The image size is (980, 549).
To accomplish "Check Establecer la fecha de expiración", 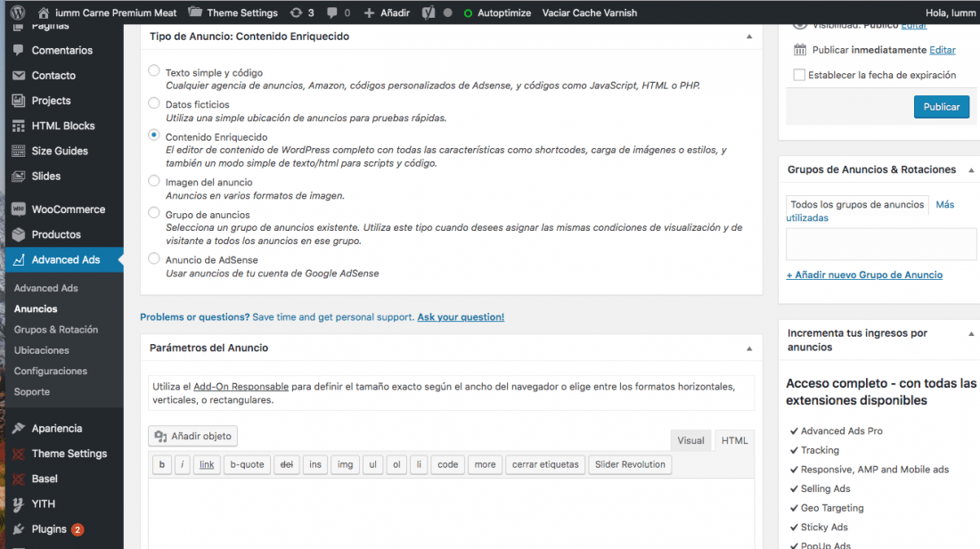I will (799, 75).
